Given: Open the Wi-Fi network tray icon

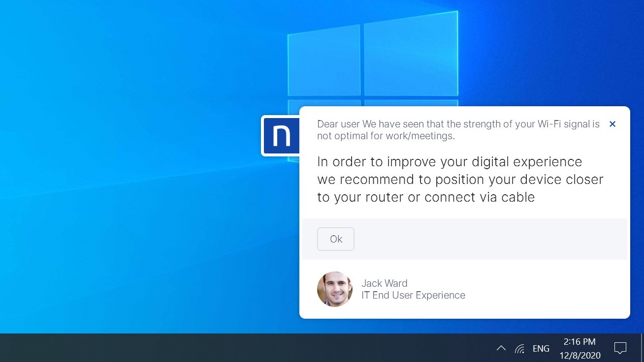Looking at the screenshot, I should pyautogui.click(x=519, y=349).
